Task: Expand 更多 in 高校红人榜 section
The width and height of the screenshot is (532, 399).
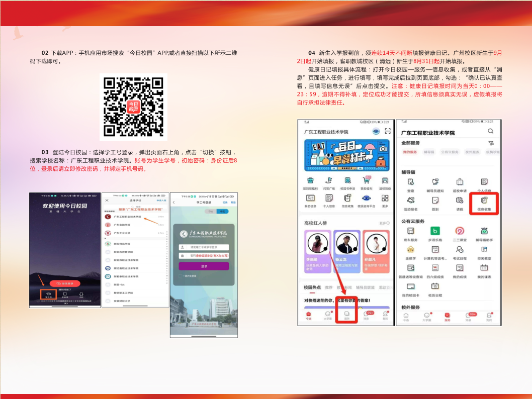Action: tap(384, 223)
